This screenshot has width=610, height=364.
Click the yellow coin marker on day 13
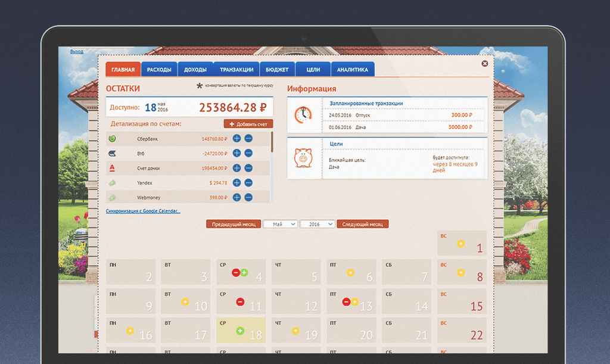355,302
